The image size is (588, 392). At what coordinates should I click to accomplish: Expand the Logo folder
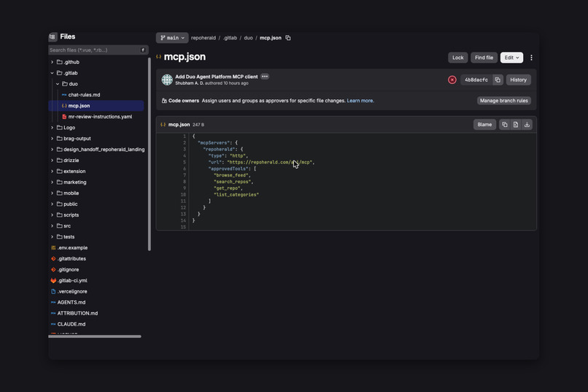(52, 128)
